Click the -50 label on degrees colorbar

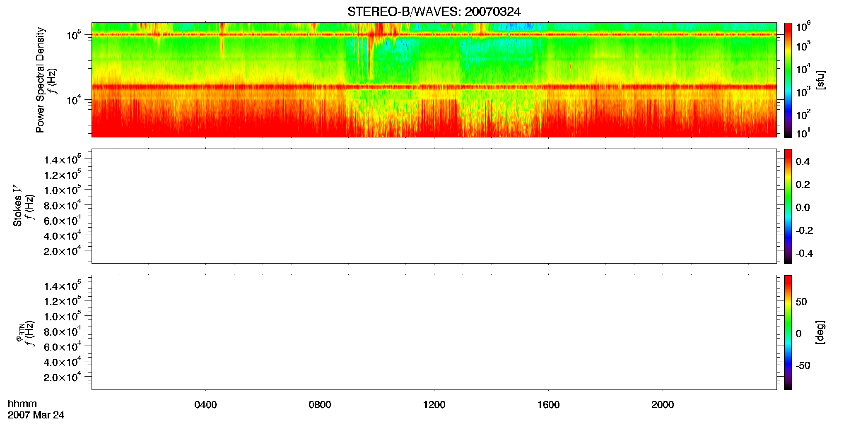(x=803, y=366)
